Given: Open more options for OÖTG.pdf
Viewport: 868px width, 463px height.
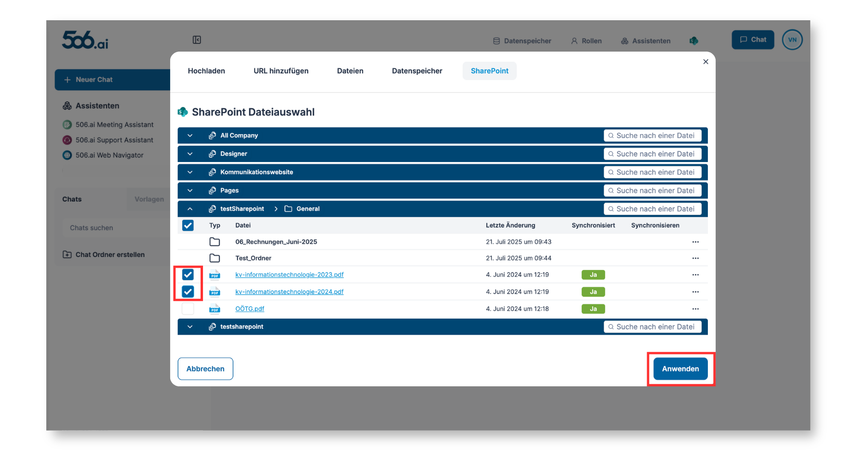Looking at the screenshot, I should tap(695, 309).
